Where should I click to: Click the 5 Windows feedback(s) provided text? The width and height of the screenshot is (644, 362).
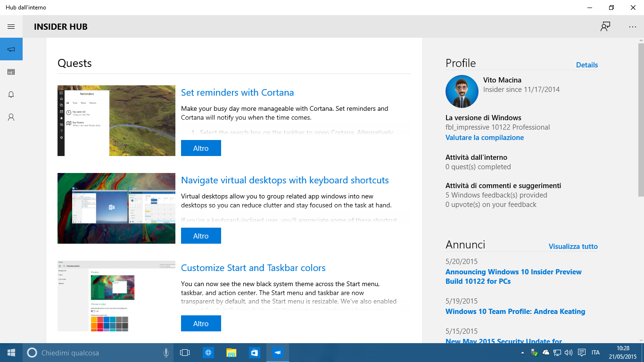pos(496,195)
